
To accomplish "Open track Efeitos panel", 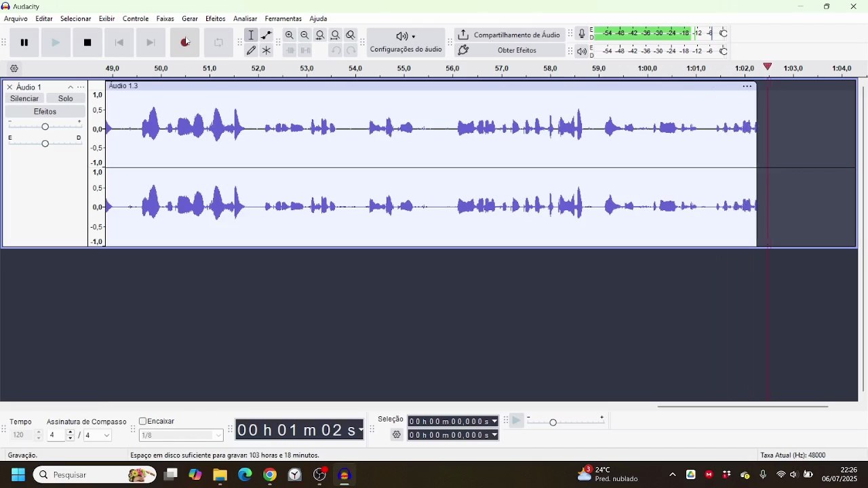I will 45,111.
